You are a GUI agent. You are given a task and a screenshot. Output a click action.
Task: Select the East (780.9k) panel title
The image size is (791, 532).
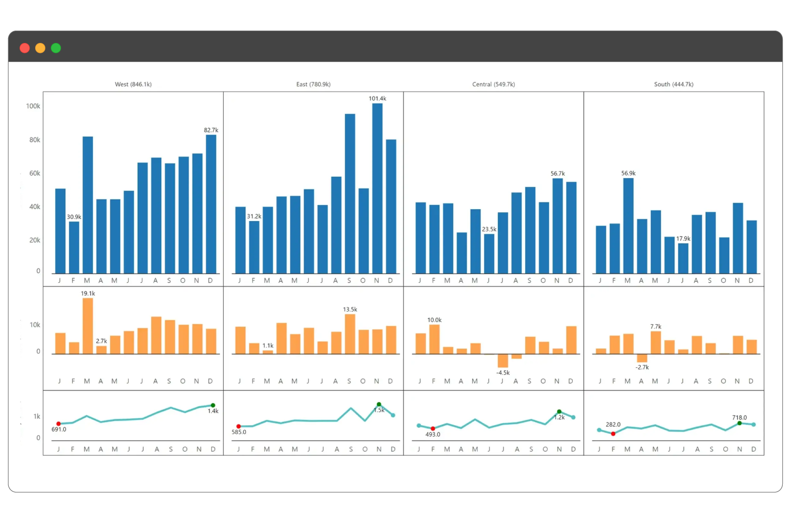point(313,84)
